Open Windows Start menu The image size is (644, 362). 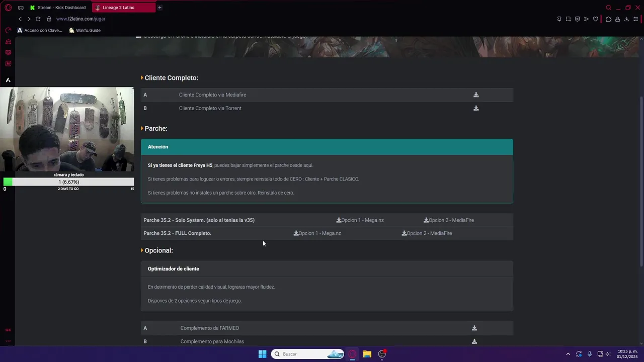(x=262, y=354)
